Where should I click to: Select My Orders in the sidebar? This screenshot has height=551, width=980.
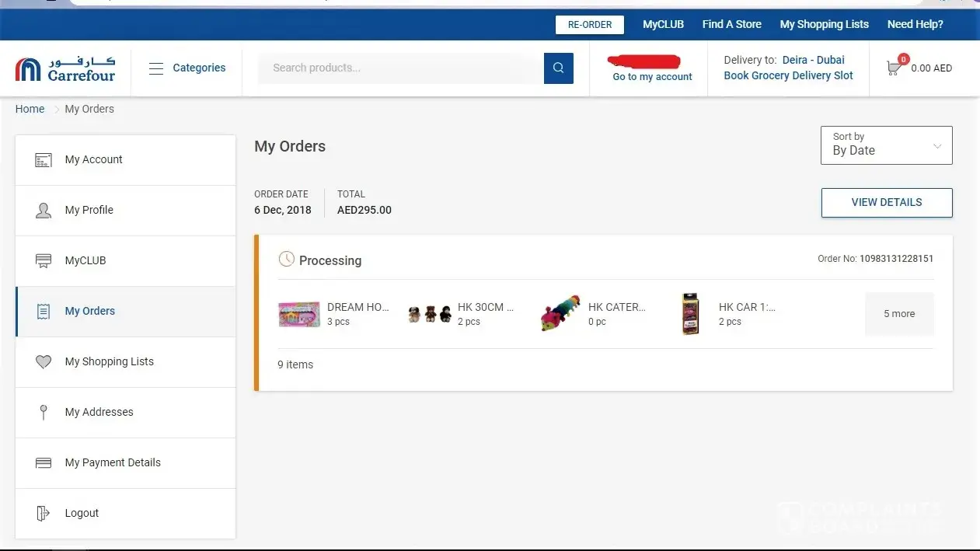coord(125,312)
